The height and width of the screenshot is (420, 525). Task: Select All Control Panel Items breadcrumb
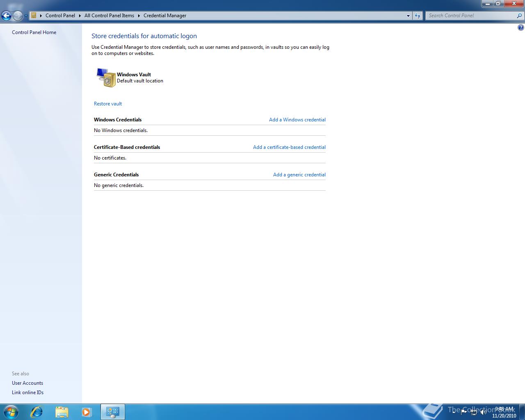tap(109, 16)
